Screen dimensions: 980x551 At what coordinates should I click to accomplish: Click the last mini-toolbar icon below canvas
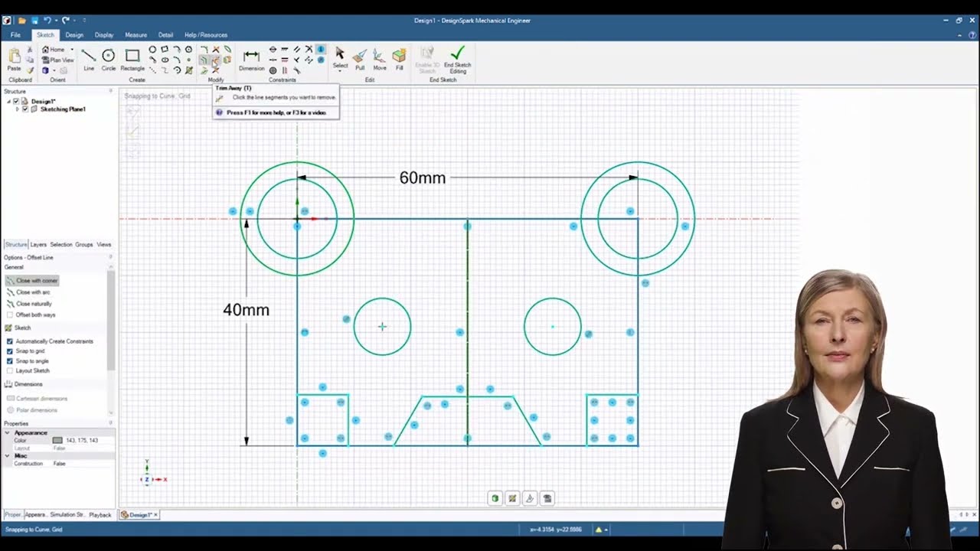pyautogui.click(x=547, y=498)
